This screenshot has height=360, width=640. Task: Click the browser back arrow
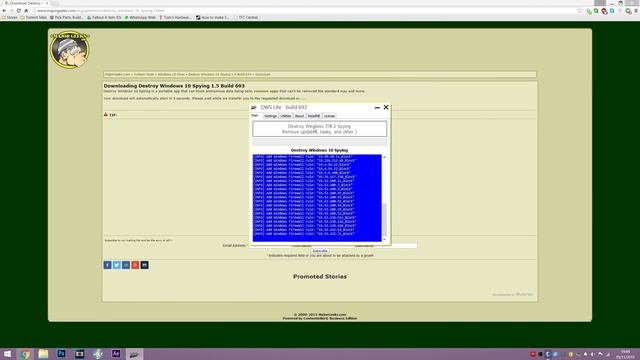tap(4, 11)
